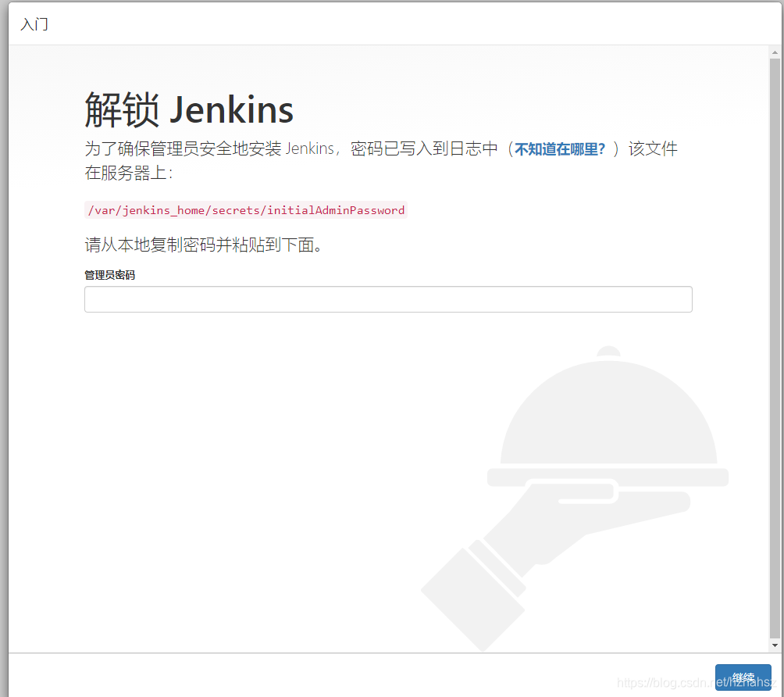
Task: Click inside the 管理员密码 input field
Action: point(388,298)
